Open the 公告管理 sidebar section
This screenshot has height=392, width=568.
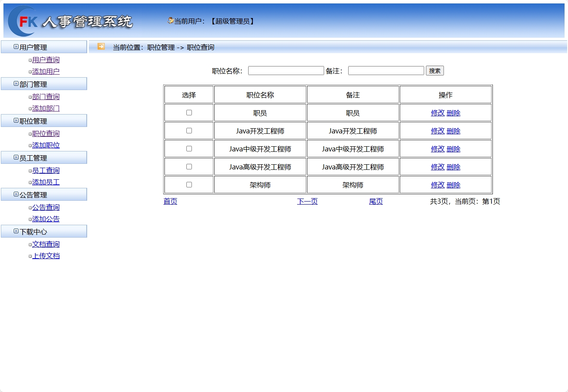tap(44, 195)
